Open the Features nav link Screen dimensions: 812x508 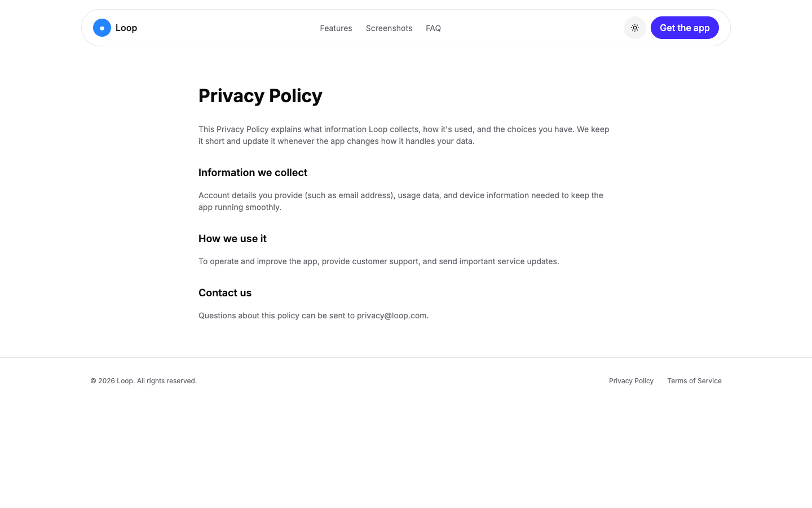[336, 28]
